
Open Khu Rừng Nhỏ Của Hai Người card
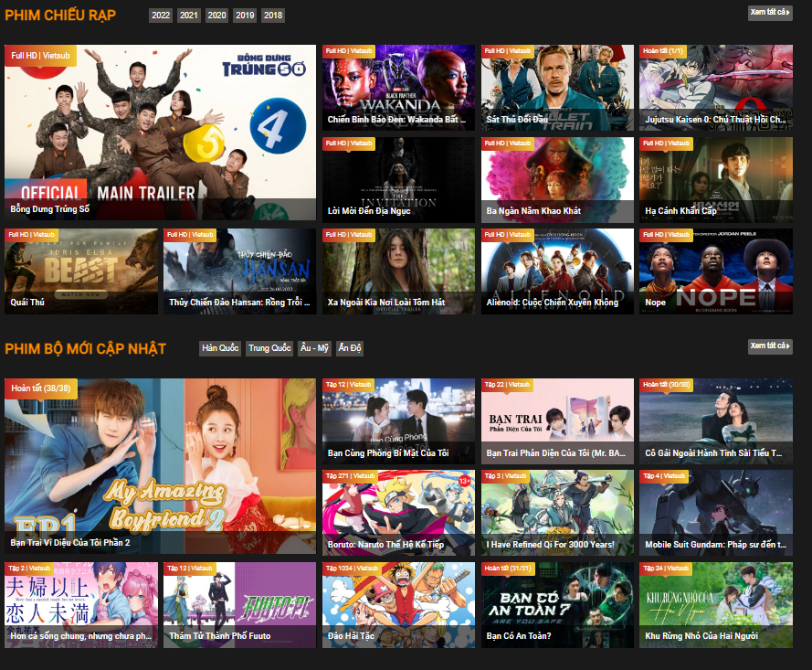(716, 605)
